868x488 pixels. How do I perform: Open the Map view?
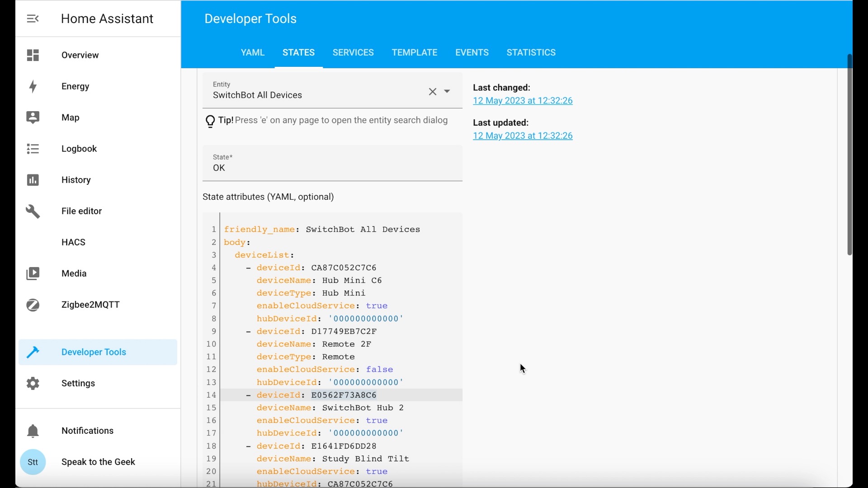click(x=71, y=117)
